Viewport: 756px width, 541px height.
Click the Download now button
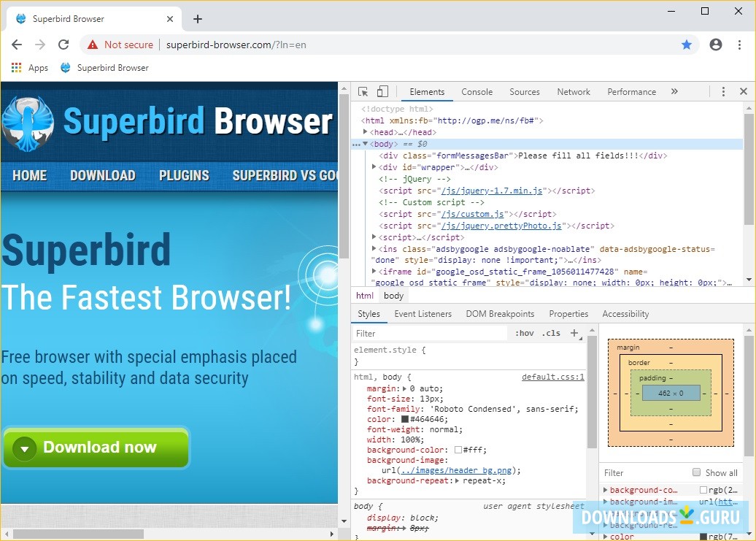tap(96, 448)
